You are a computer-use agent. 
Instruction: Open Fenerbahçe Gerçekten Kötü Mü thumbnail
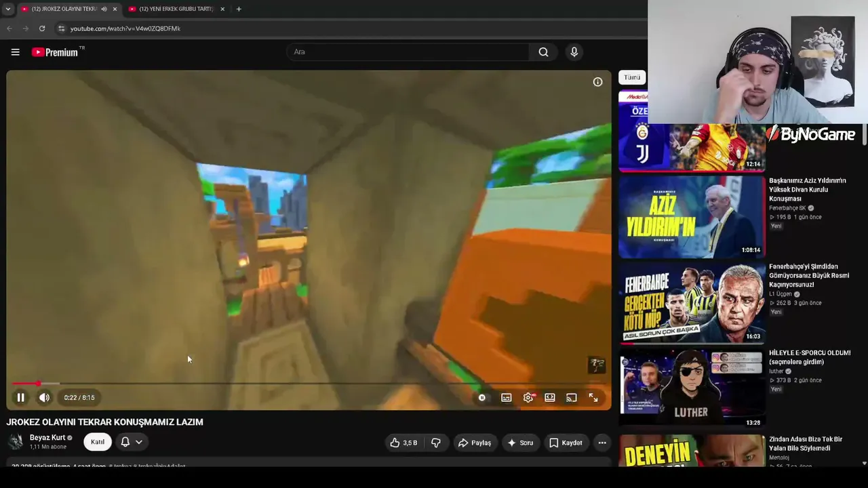click(692, 303)
